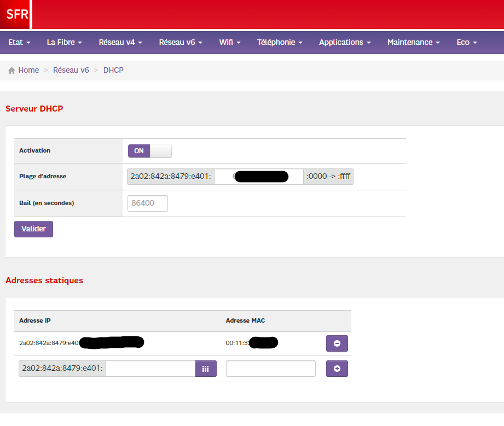Toggle DHCP server Activation switch

[x=149, y=151]
